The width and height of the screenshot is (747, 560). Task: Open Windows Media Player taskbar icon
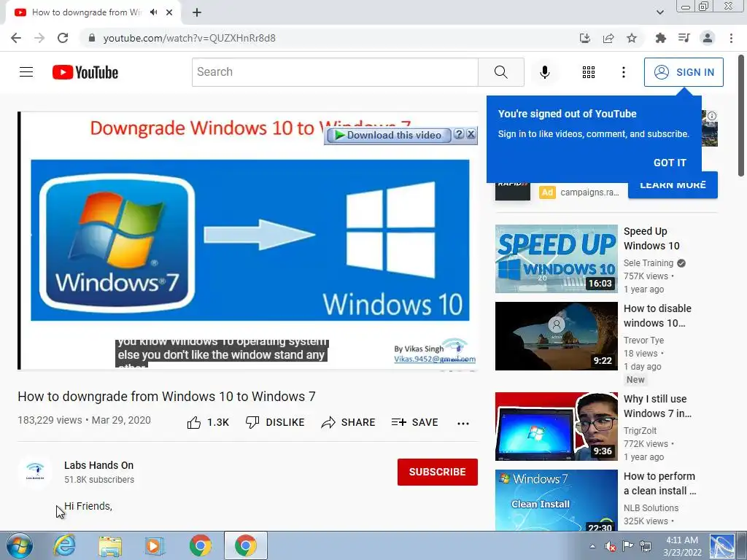pyautogui.click(x=154, y=545)
